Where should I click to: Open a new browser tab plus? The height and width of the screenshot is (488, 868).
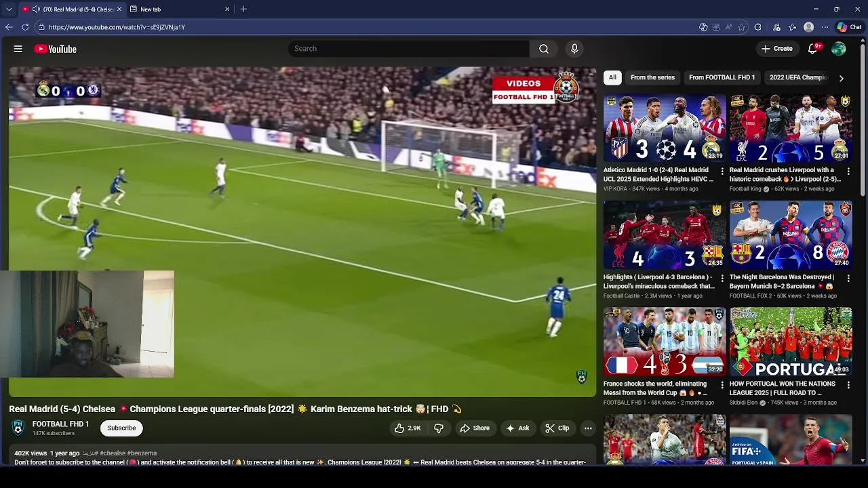click(x=243, y=9)
